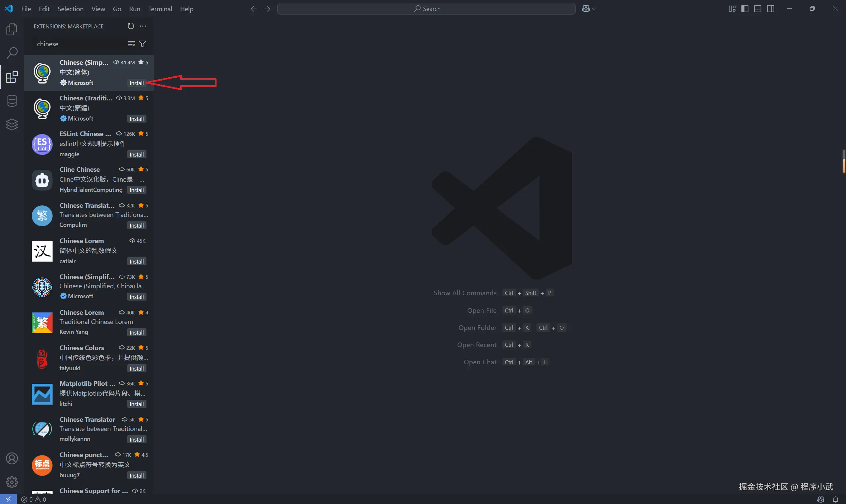Open the Explorer view in activity bar
Image resolution: width=846 pixels, height=504 pixels.
tap(12, 29)
